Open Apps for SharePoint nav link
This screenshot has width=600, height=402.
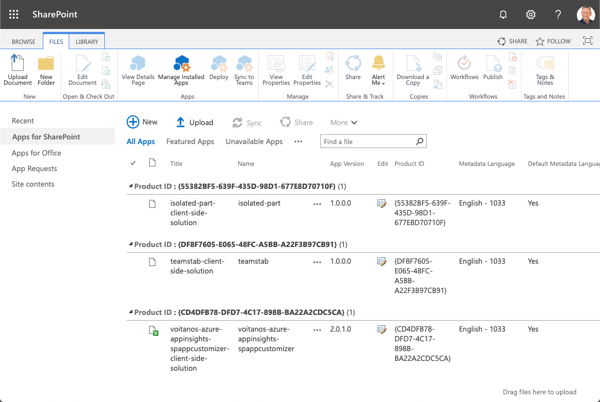pos(57,137)
